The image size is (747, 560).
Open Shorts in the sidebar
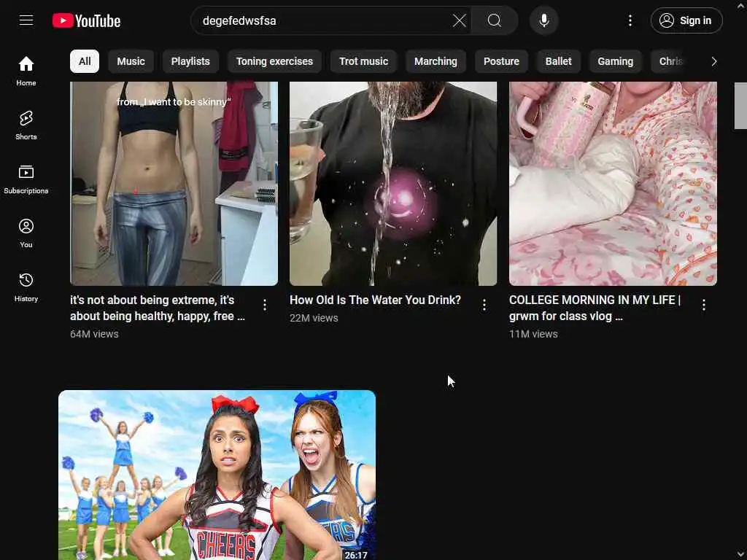pos(26,125)
